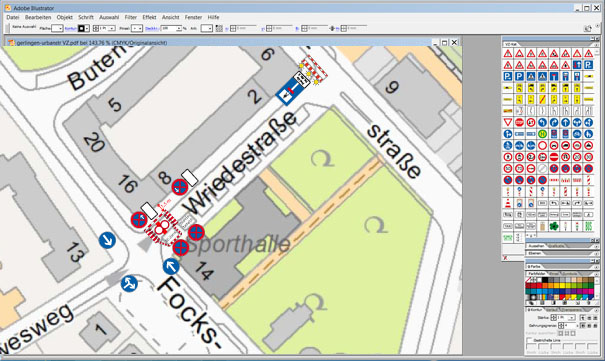The height and width of the screenshot is (361, 605).
Task: Select the stop sign symbol in the symbol palette
Action: [519, 123]
